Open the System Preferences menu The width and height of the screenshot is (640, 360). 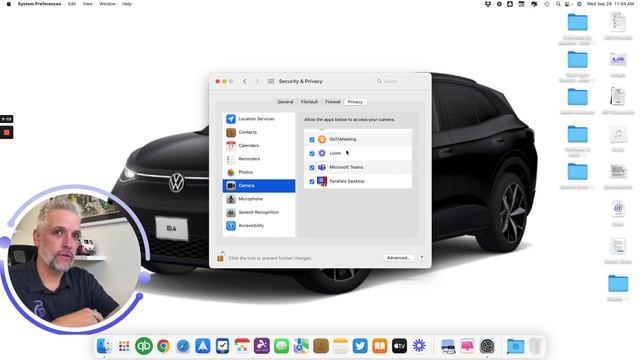39,4
